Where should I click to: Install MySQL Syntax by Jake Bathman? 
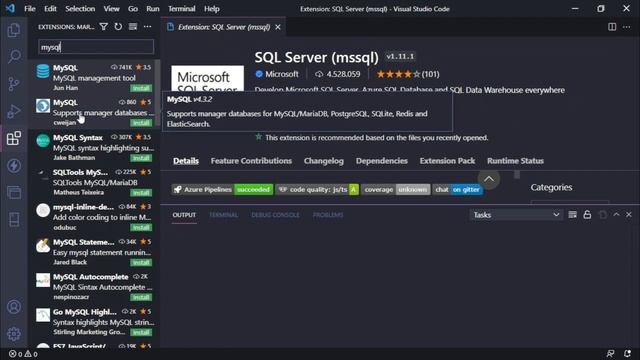point(141,158)
